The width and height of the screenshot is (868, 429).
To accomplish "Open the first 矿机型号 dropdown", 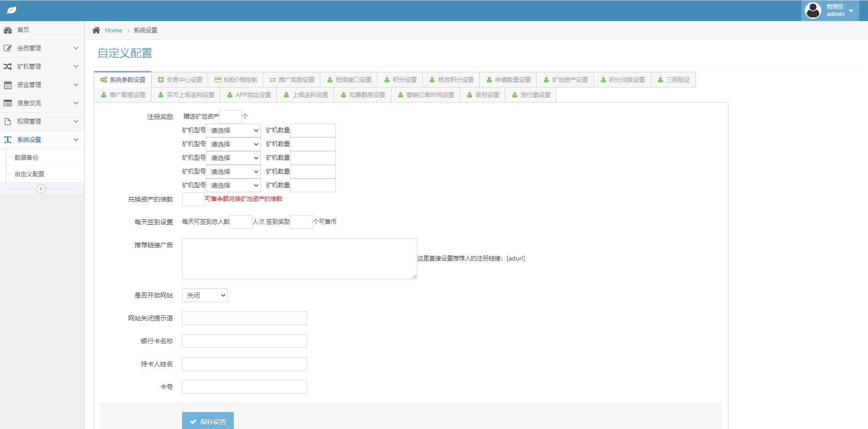I will tap(233, 130).
